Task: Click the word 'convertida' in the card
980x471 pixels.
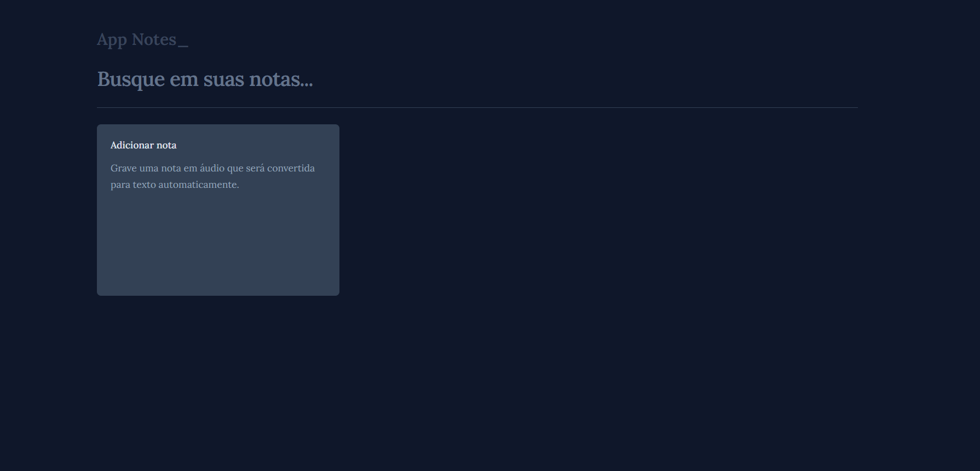Action: [291, 168]
